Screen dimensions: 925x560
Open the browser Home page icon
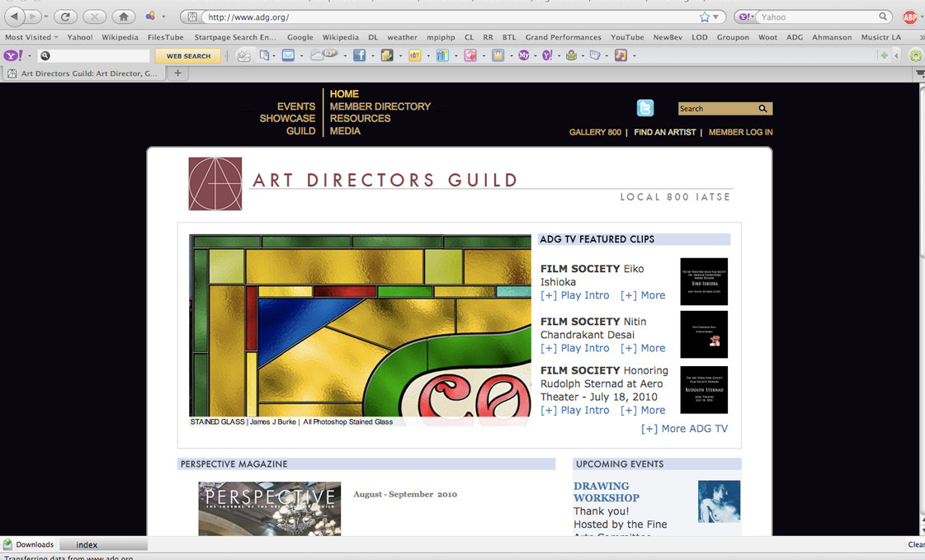click(x=123, y=16)
